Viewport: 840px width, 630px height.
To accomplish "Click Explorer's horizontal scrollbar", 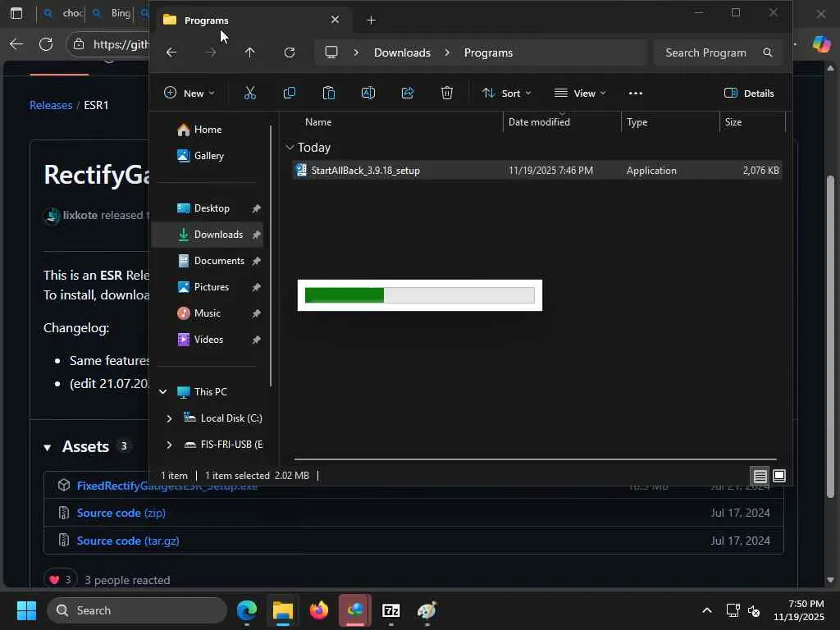I will tap(535, 459).
